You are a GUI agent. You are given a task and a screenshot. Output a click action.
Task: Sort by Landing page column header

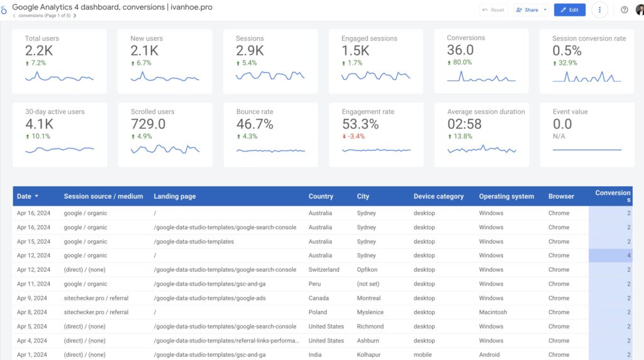[x=175, y=196]
